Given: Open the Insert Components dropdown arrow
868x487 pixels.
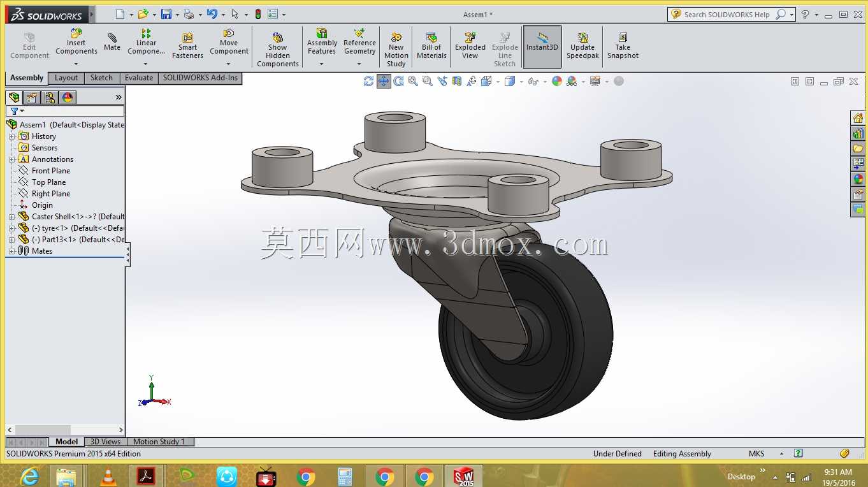Looking at the screenshot, I should [x=76, y=64].
